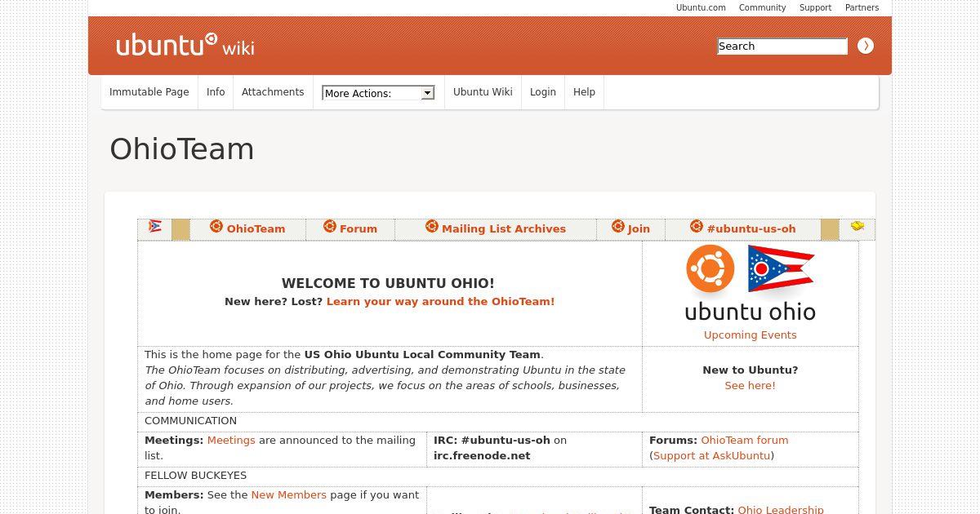Open the Partners top link
Viewport: 980px width, 514px height.
(862, 7)
